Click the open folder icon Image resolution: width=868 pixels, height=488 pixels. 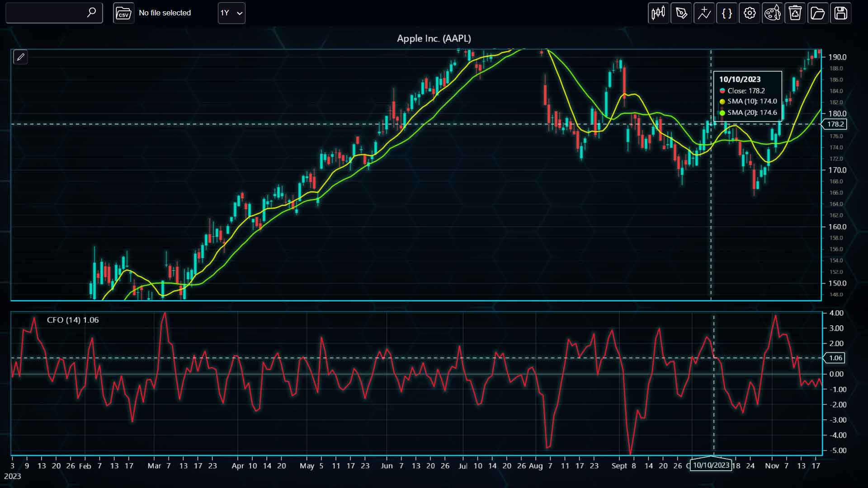pos(818,13)
